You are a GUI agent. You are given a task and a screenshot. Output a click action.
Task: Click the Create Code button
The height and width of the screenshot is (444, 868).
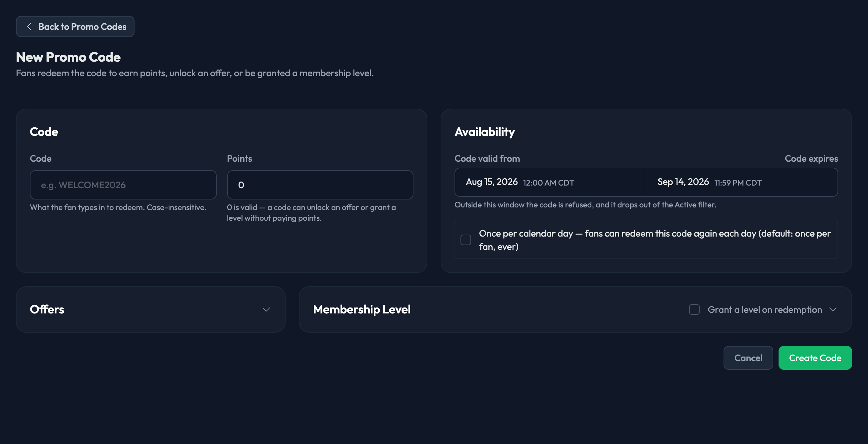[x=815, y=358]
